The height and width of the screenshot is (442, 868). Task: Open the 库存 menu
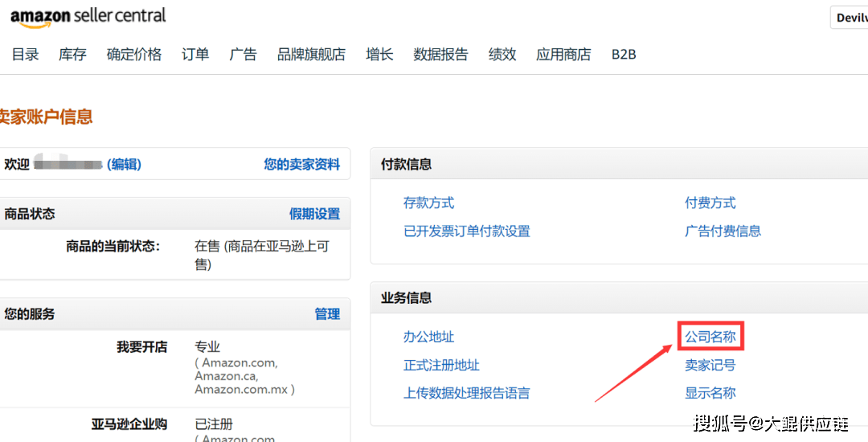click(72, 54)
